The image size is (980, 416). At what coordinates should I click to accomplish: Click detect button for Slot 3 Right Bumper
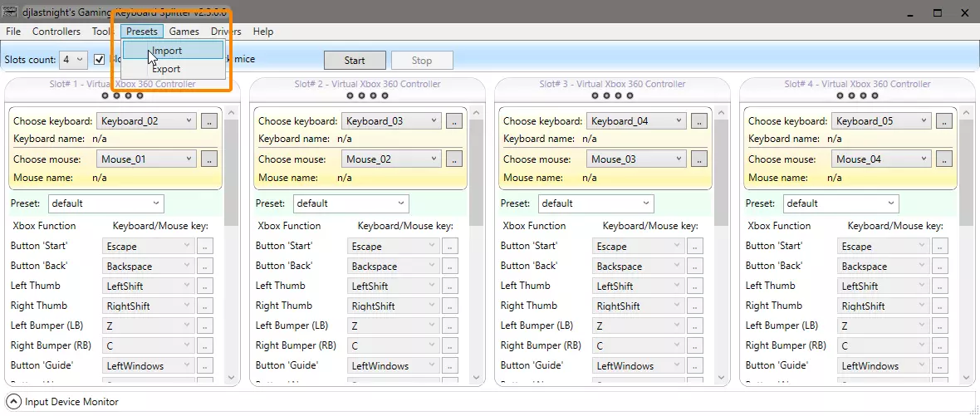pyautogui.click(x=695, y=346)
